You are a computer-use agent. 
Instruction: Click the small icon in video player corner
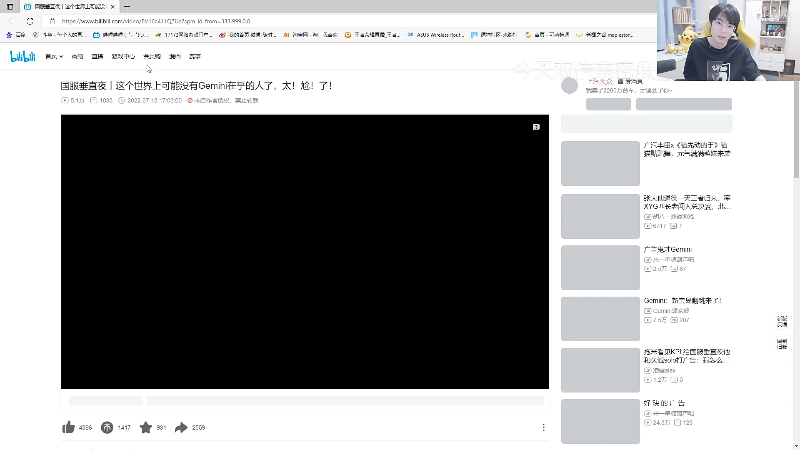pos(536,127)
